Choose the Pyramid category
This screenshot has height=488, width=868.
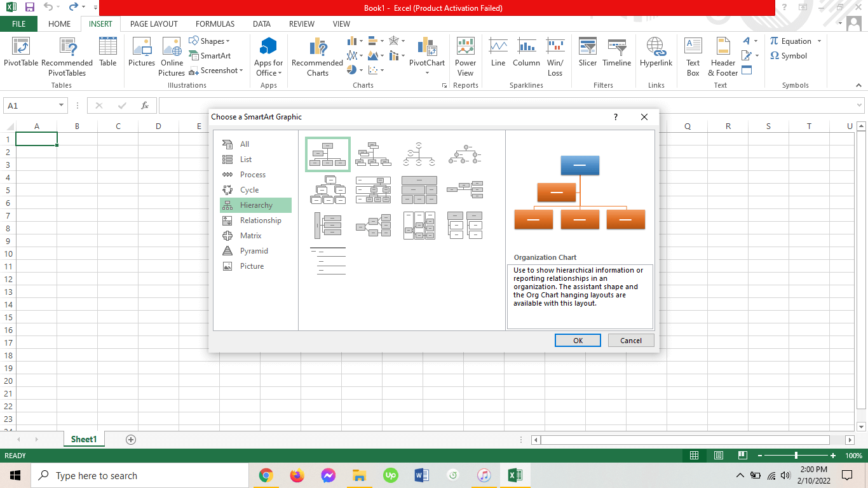pos(255,251)
